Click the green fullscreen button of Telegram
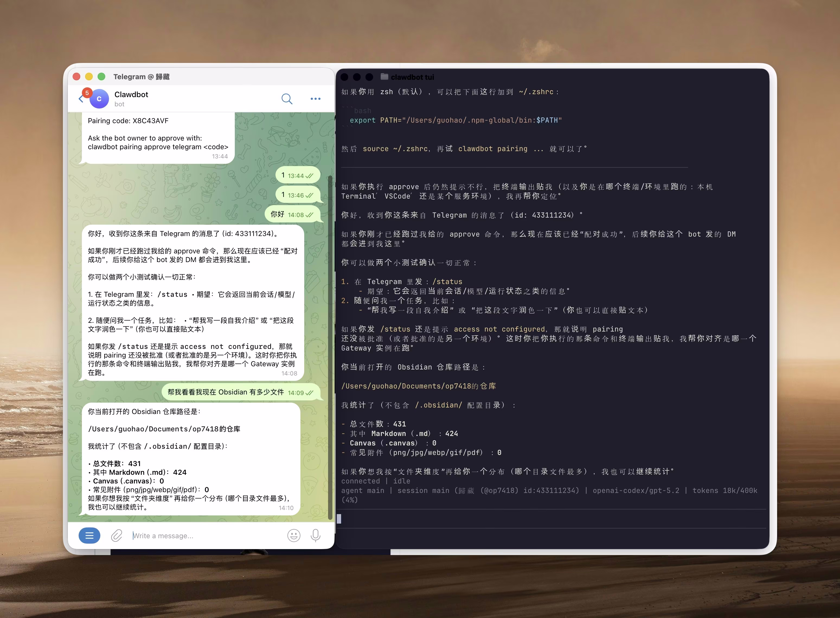The height and width of the screenshot is (618, 840). point(101,77)
